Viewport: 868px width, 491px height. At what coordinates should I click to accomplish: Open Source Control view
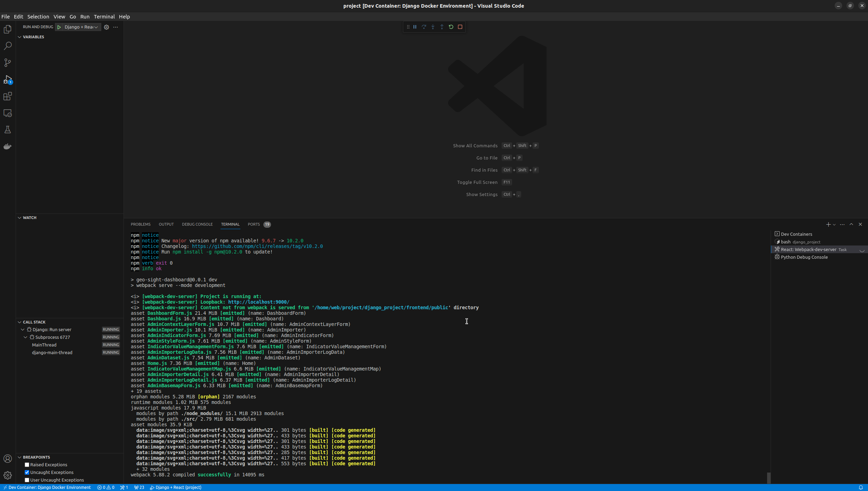[x=8, y=63]
